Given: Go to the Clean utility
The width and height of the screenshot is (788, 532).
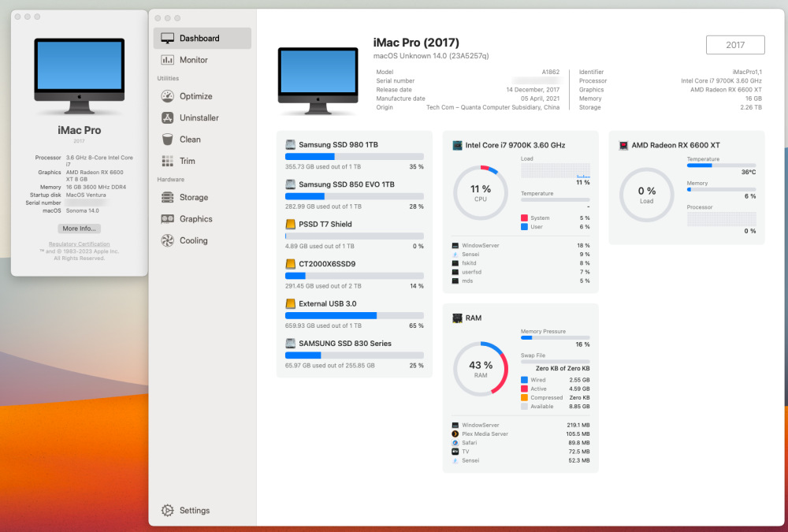Looking at the screenshot, I should (202, 140).
